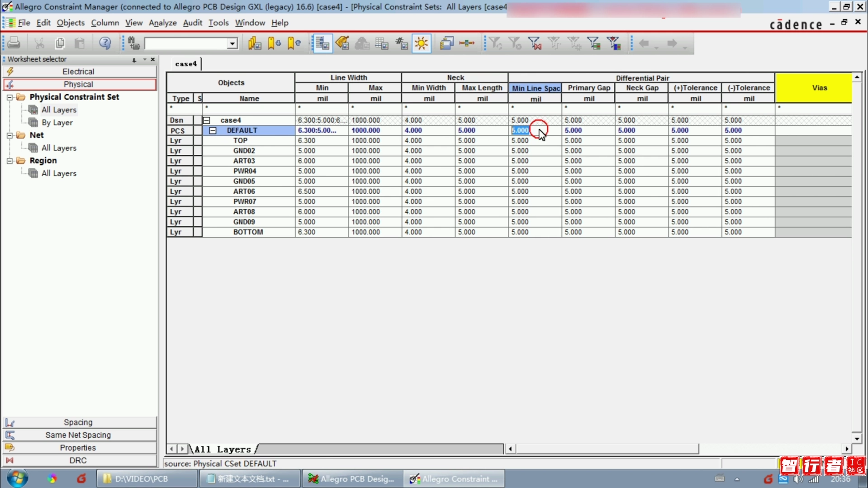
Task: Click the multiple yellow bookmarks icon
Action: pos(254,43)
